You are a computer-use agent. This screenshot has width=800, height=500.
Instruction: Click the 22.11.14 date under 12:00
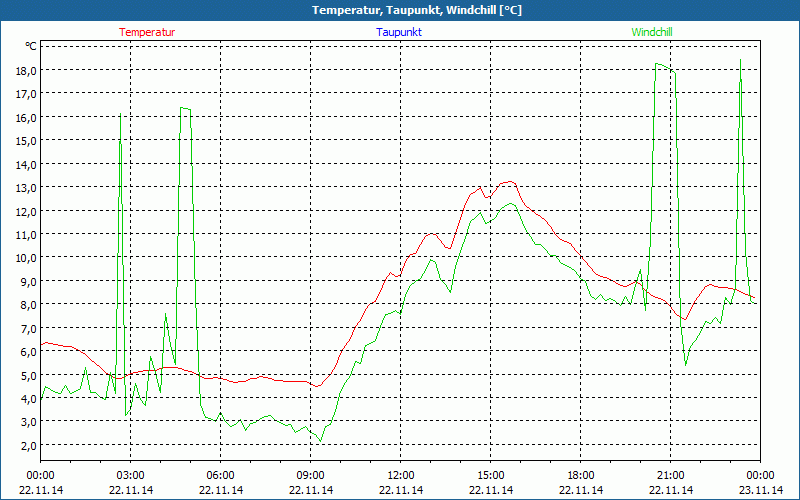[401, 490]
